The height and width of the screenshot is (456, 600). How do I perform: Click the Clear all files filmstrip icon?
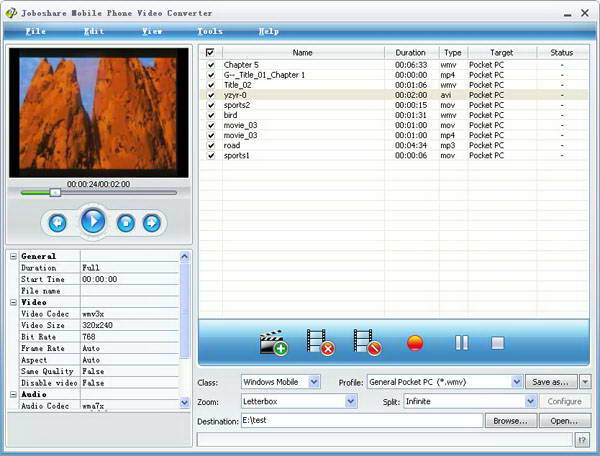[367, 343]
